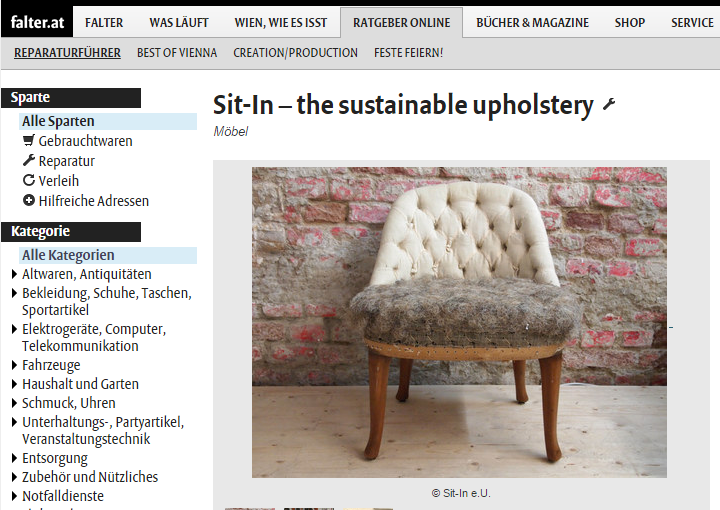Open the Reparaturführer link

68,53
